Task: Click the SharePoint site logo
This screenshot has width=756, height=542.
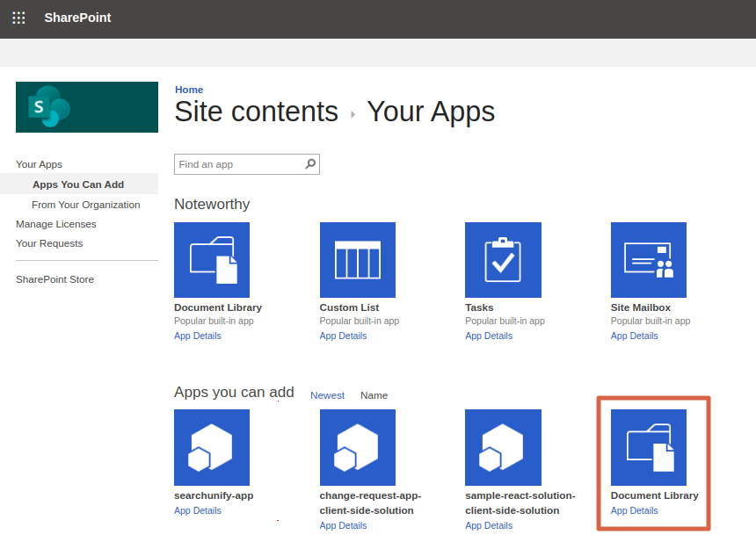Action: pyautogui.click(x=86, y=107)
